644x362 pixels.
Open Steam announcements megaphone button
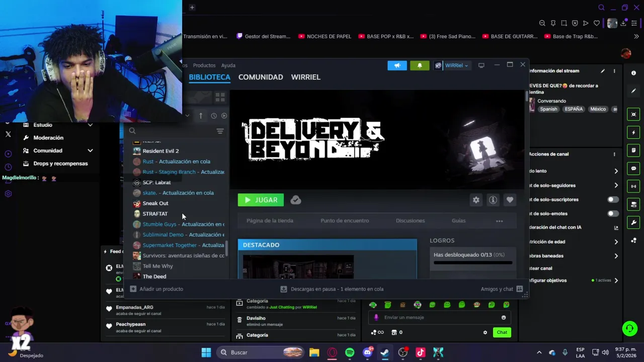click(397, 65)
